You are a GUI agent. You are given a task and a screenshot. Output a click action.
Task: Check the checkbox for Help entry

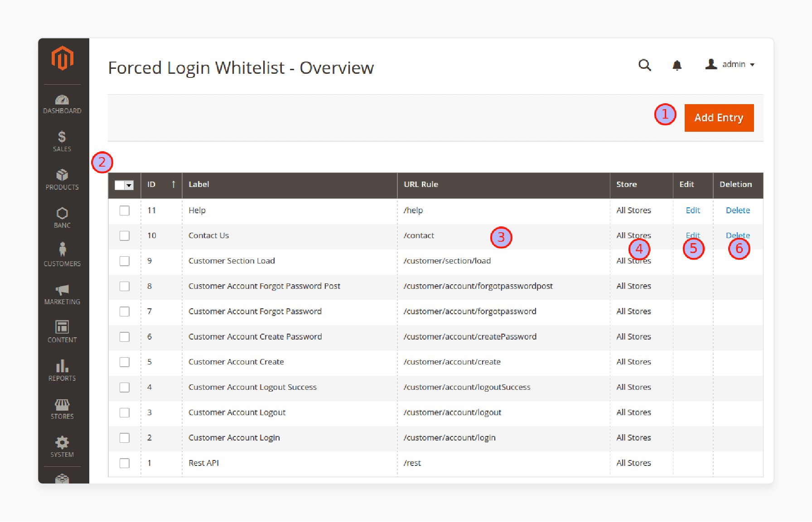click(x=125, y=210)
